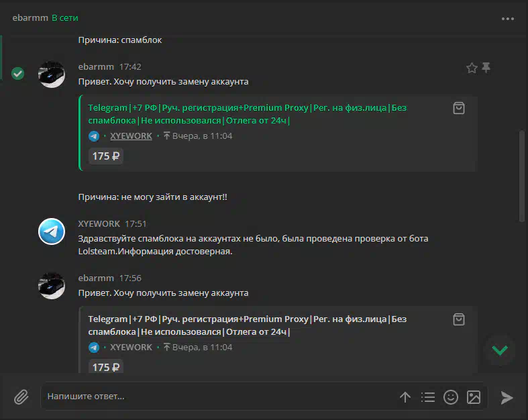Open the green Telegram listing title
The height and width of the screenshot is (420, 528).
pyautogui.click(x=247, y=114)
